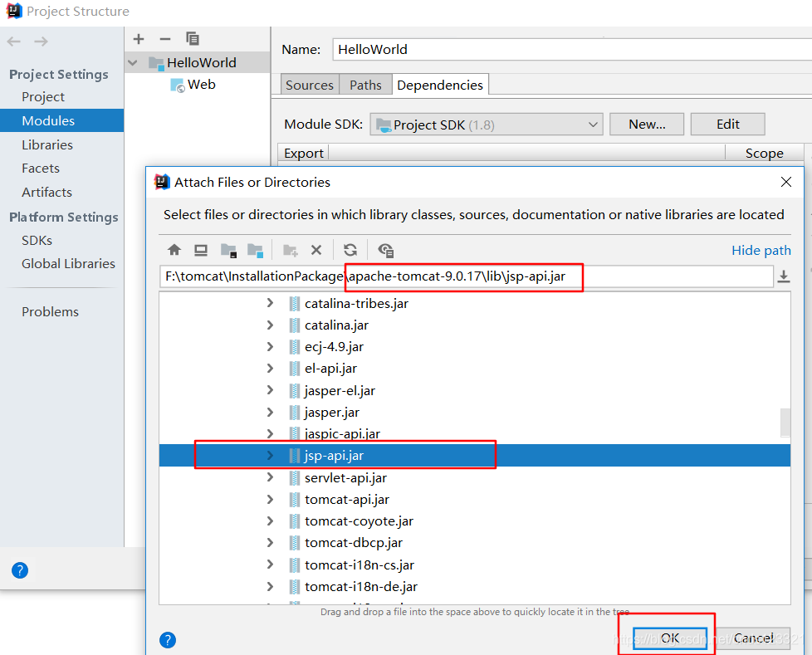Click the Delete icon in file chooser
Screen dimensions: 812x655
316,250
